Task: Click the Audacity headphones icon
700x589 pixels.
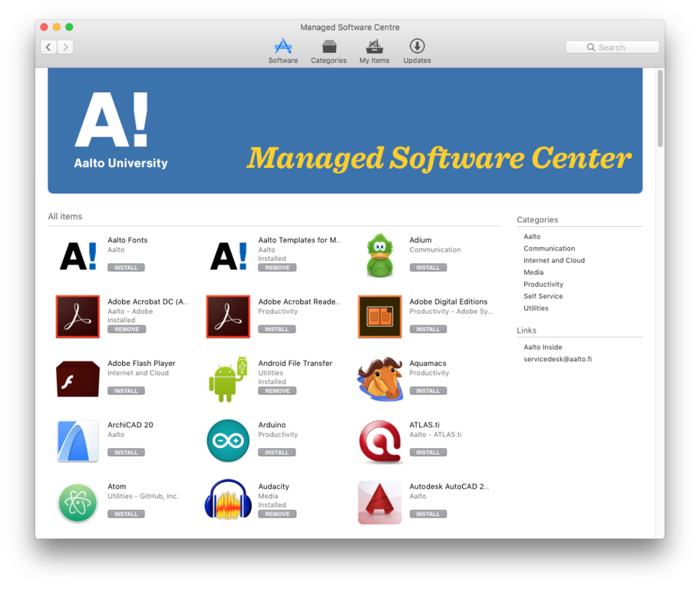Action: click(228, 501)
